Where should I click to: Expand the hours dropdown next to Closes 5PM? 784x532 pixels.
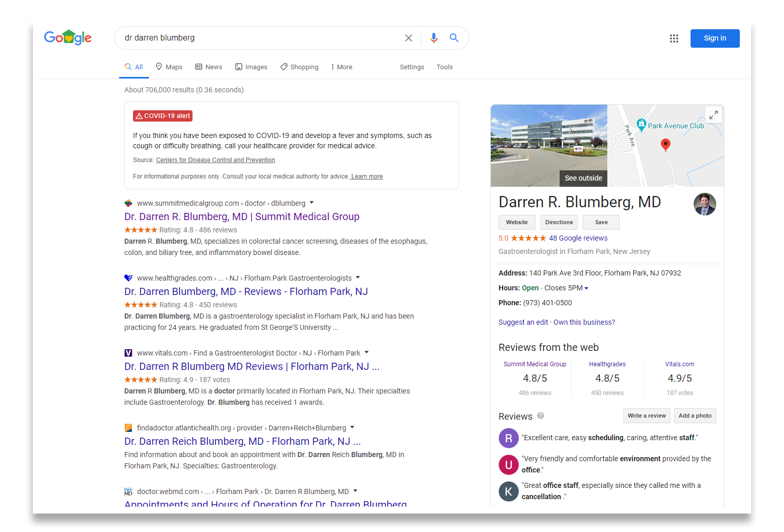coord(586,288)
